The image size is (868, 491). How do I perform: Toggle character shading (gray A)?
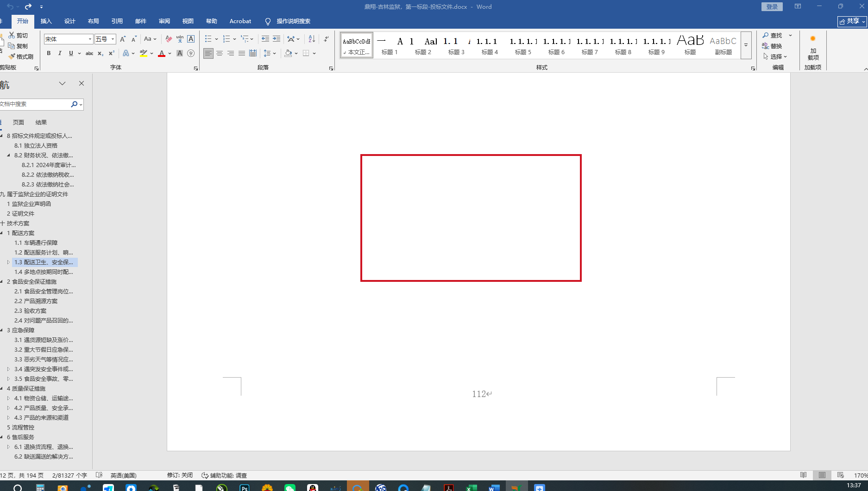pos(180,53)
